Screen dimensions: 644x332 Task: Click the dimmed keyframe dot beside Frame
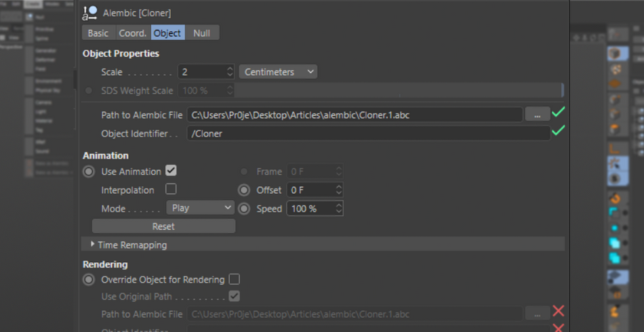point(244,171)
